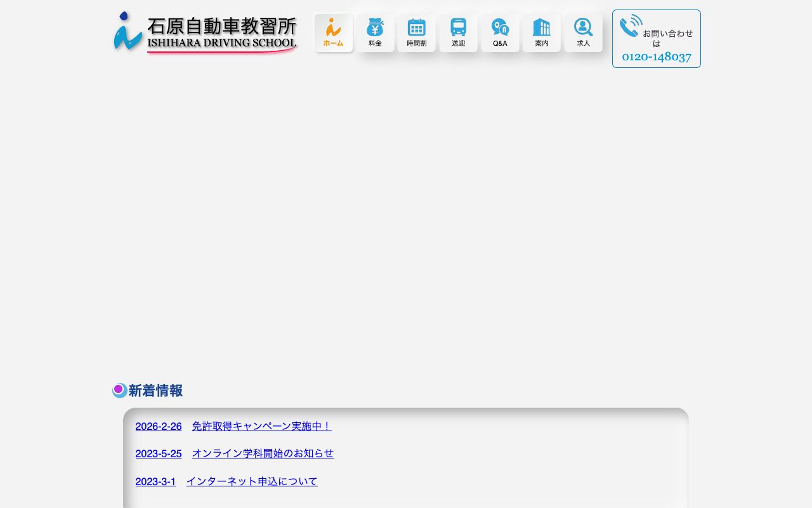The image size is (812, 508).
Task: Select the 求人 recruitment icon
Action: coord(583,27)
